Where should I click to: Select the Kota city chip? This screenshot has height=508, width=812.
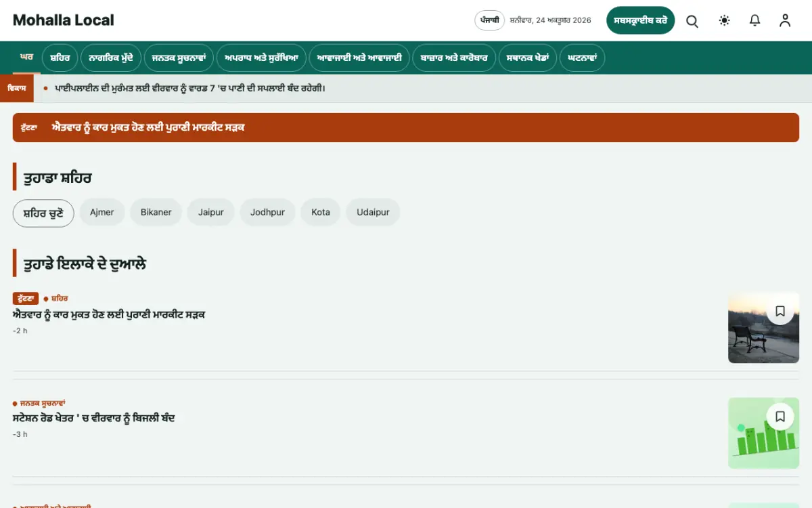pos(321,213)
